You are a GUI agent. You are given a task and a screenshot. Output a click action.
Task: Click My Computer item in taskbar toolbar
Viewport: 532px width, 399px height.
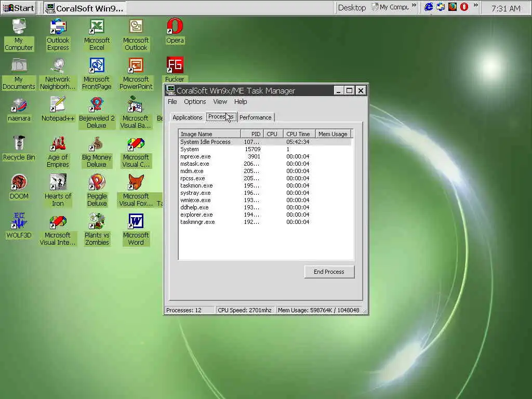click(390, 7)
